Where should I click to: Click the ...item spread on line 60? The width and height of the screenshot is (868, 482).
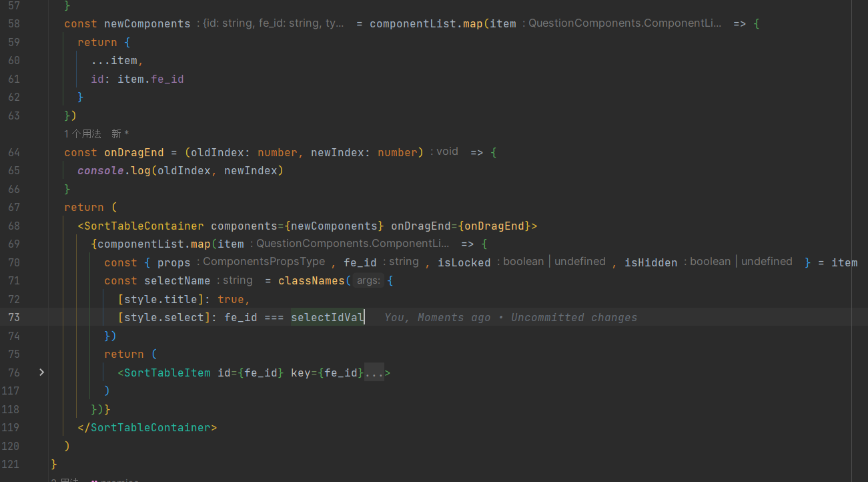[x=114, y=60]
